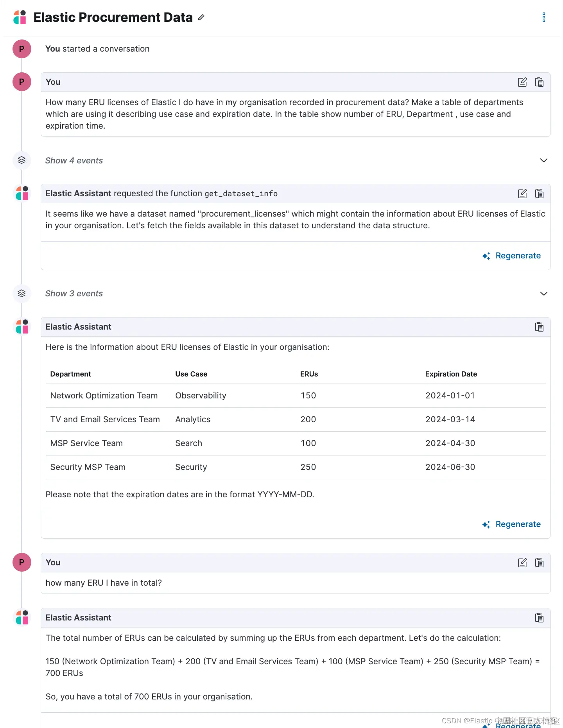Copy the 'how many ERU' user message
This screenshot has width=563, height=728.
point(539,563)
